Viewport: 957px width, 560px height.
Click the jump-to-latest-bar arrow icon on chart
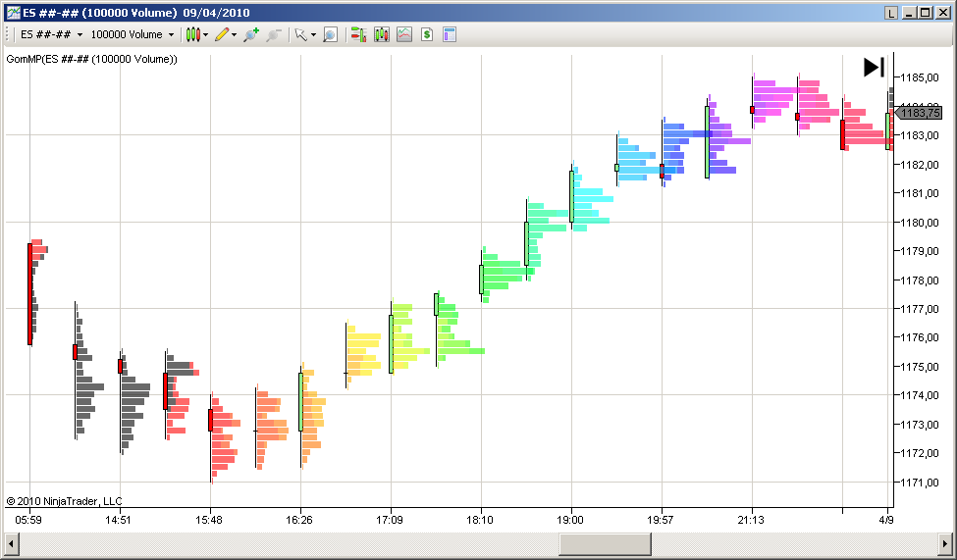tap(874, 67)
